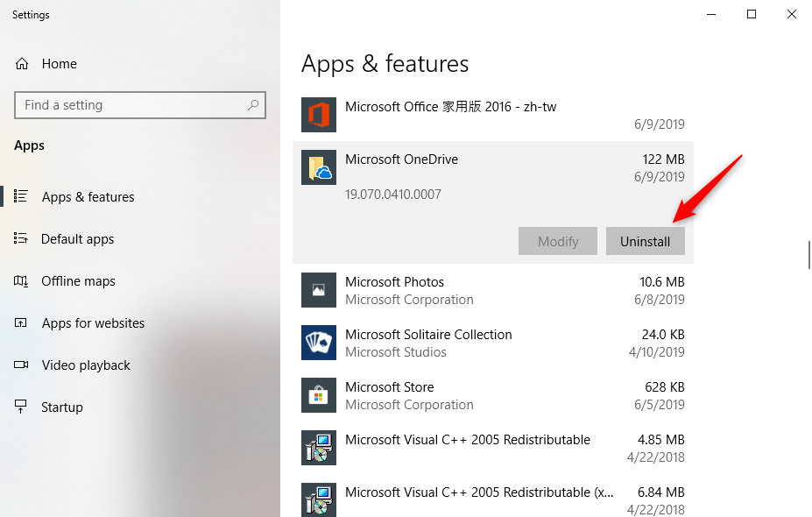Close the Settings window
812x517 pixels.
click(791, 14)
